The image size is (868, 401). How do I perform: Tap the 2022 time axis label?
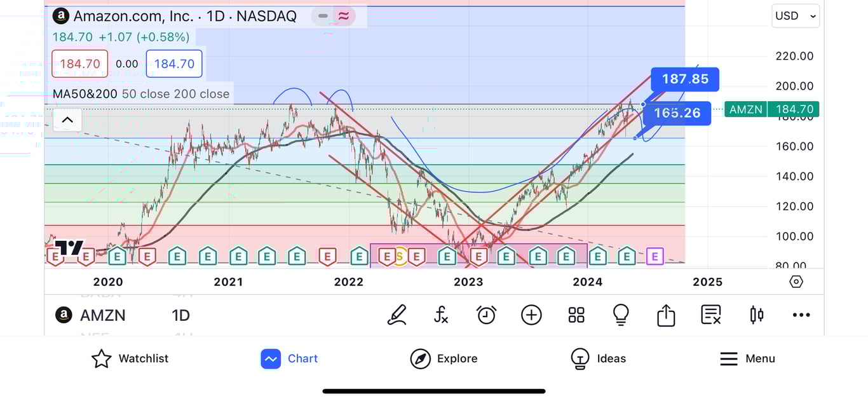point(348,282)
